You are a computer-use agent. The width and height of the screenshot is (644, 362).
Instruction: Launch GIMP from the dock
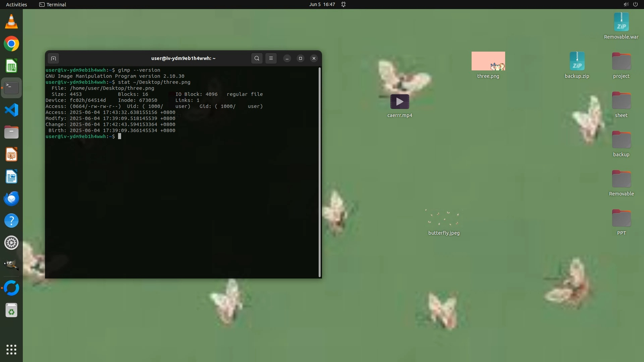point(11,265)
